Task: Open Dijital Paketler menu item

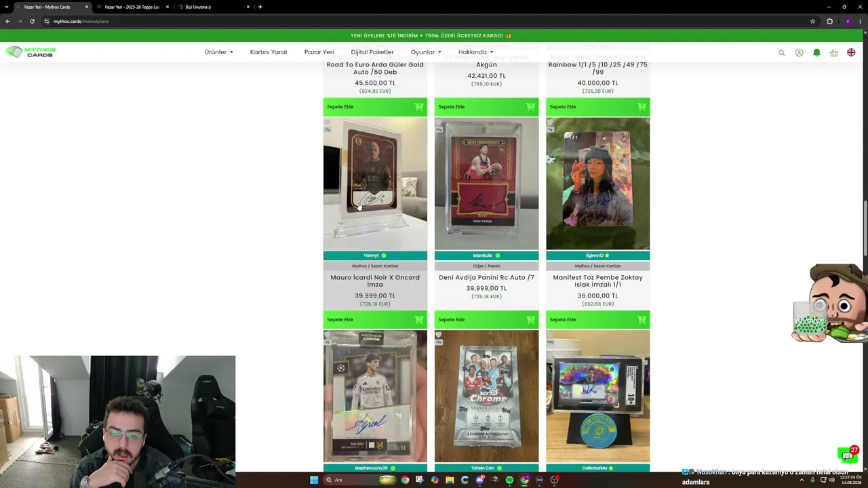Action: click(372, 52)
